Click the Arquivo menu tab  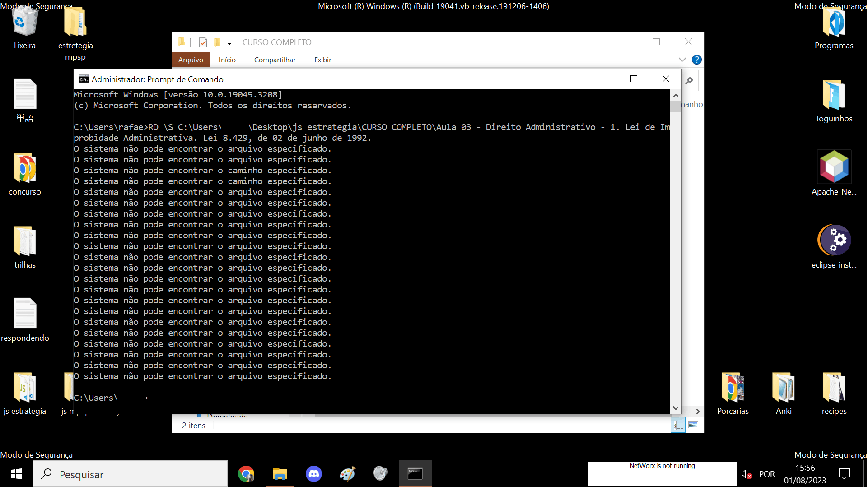(x=191, y=59)
